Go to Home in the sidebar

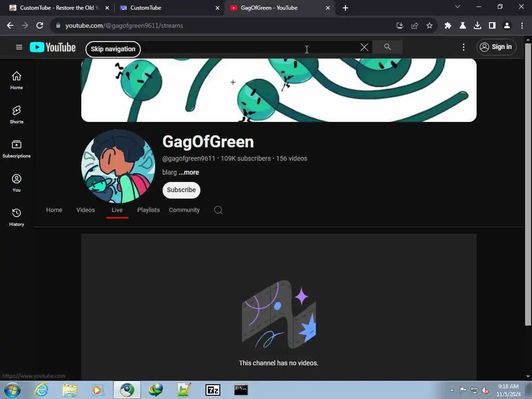(17, 80)
